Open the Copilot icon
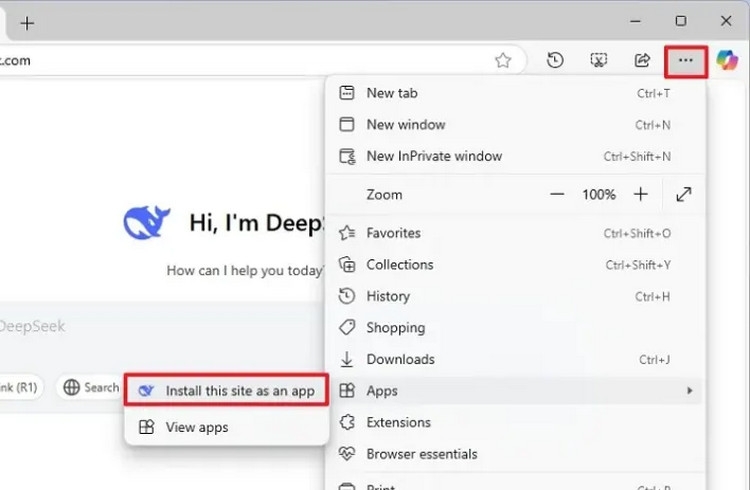 [x=727, y=60]
